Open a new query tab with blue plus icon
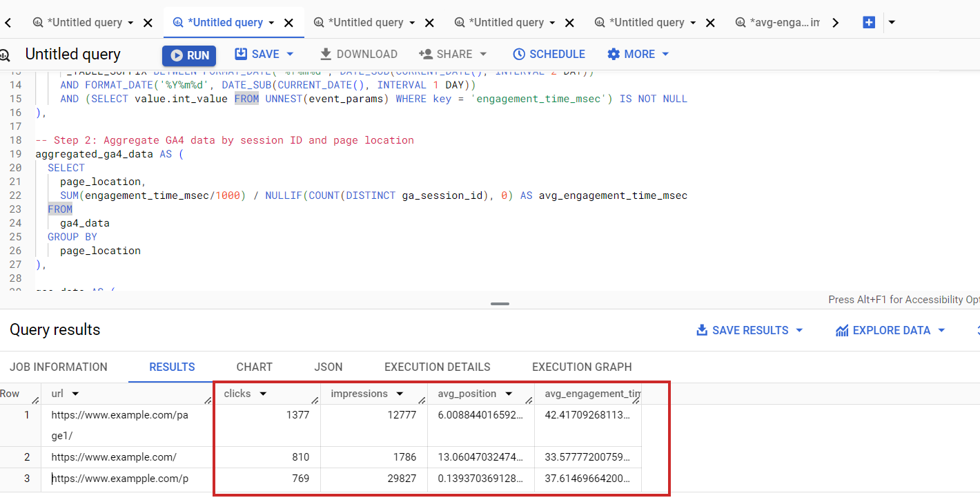Screen dimensions: 980x500 point(868,21)
